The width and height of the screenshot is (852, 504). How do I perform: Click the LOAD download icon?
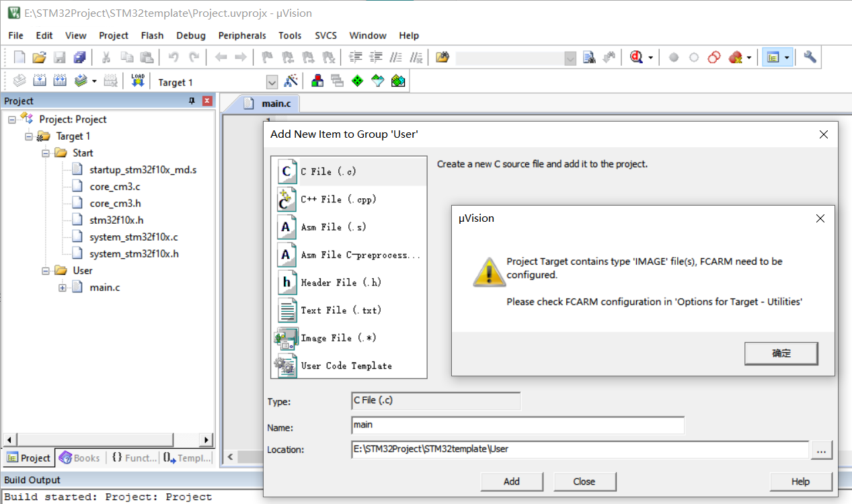(138, 81)
